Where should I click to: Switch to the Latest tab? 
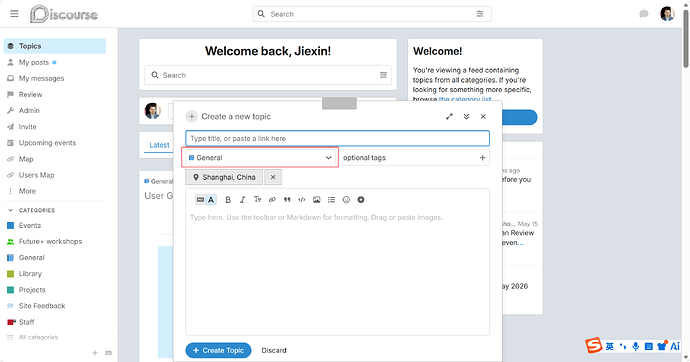tap(159, 145)
